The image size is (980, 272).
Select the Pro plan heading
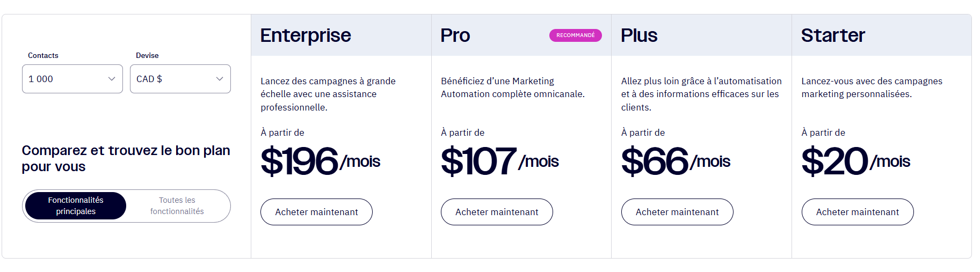pyautogui.click(x=455, y=35)
